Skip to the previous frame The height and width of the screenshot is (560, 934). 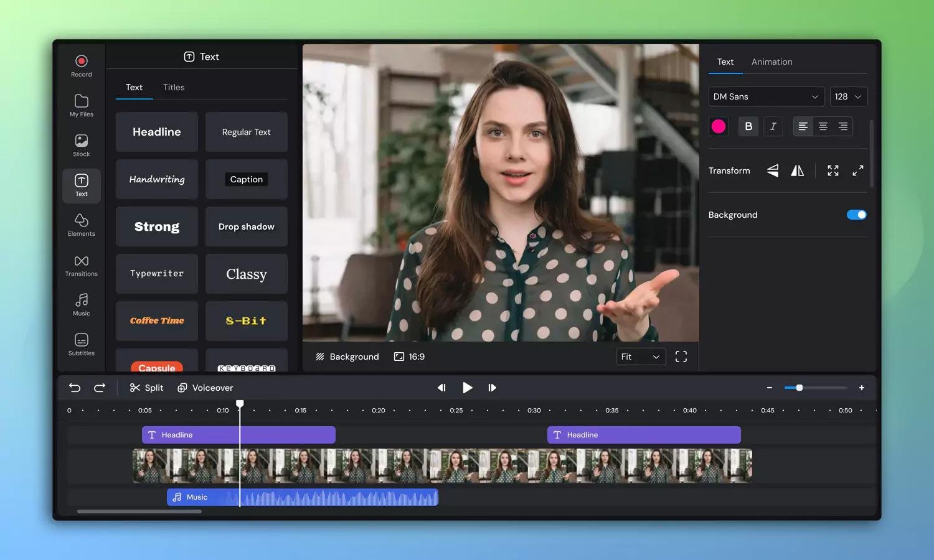point(441,388)
